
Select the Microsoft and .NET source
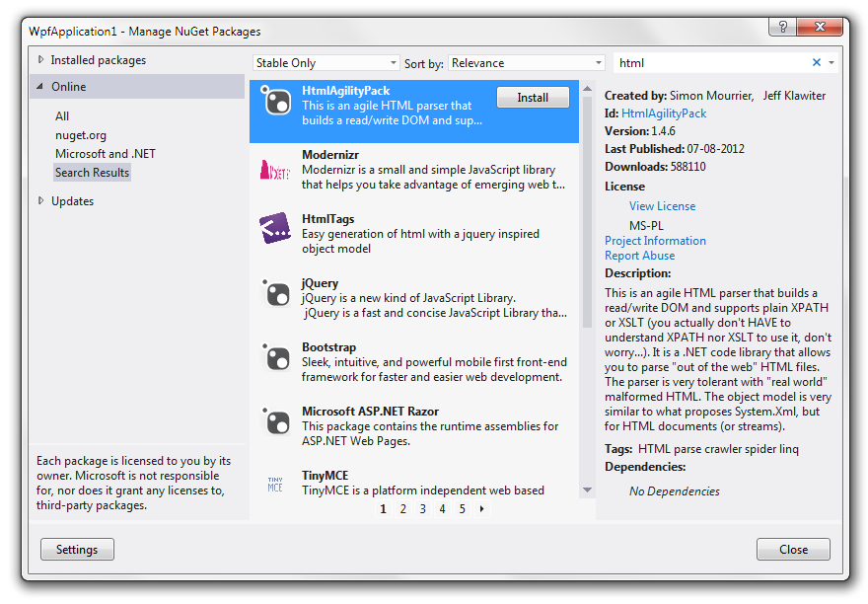click(106, 154)
